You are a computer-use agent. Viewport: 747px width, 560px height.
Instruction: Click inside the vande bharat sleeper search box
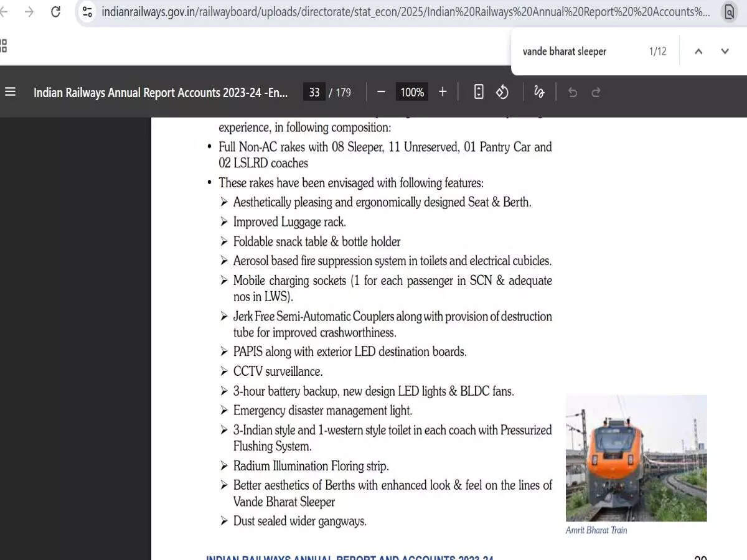579,51
